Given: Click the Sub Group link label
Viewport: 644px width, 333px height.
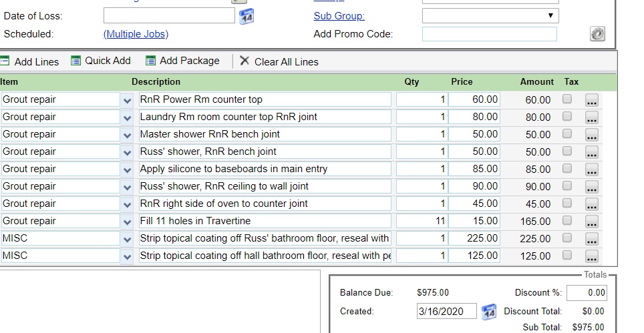Looking at the screenshot, I should (x=339, y=16).
